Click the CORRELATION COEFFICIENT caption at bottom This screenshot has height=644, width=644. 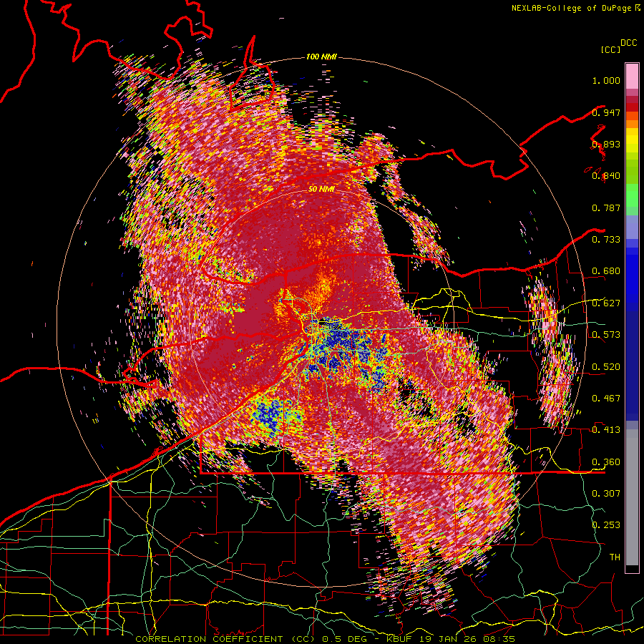tap(325, 639)
